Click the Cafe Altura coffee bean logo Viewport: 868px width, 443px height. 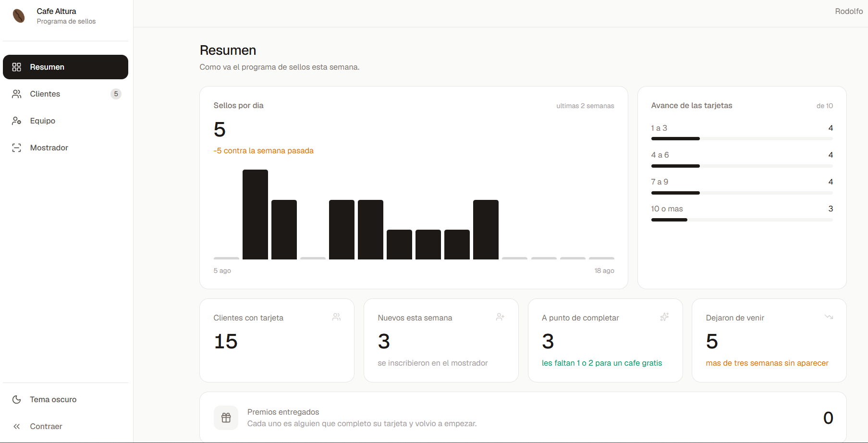(19, 16)
